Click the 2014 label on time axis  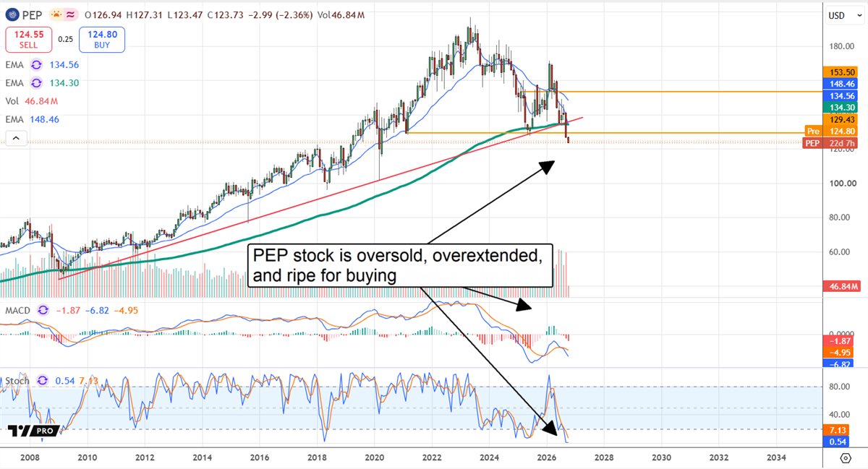coord(202,458)
